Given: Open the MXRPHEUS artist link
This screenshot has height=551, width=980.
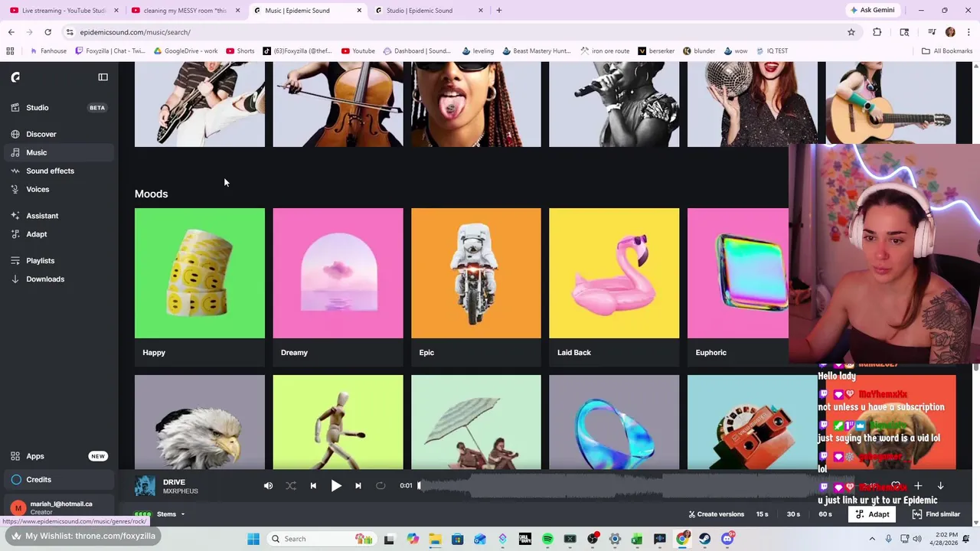Looking at the screenshot, I should 181,491.
